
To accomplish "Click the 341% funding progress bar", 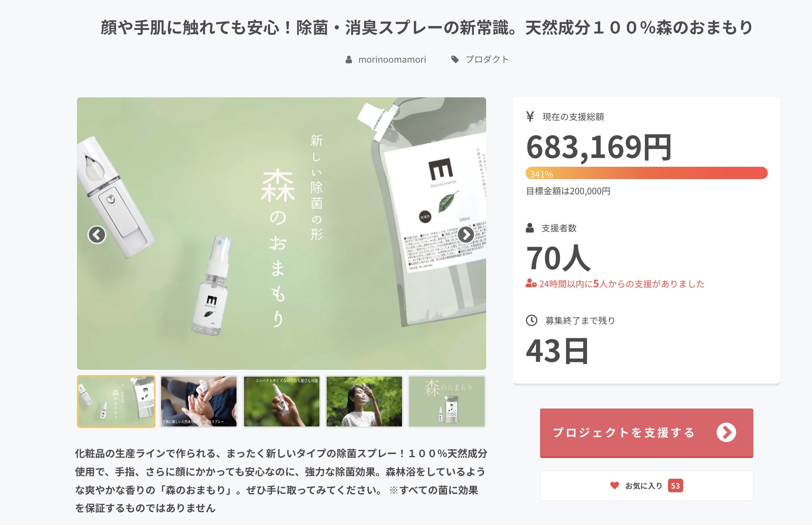I will pos(646,173).
